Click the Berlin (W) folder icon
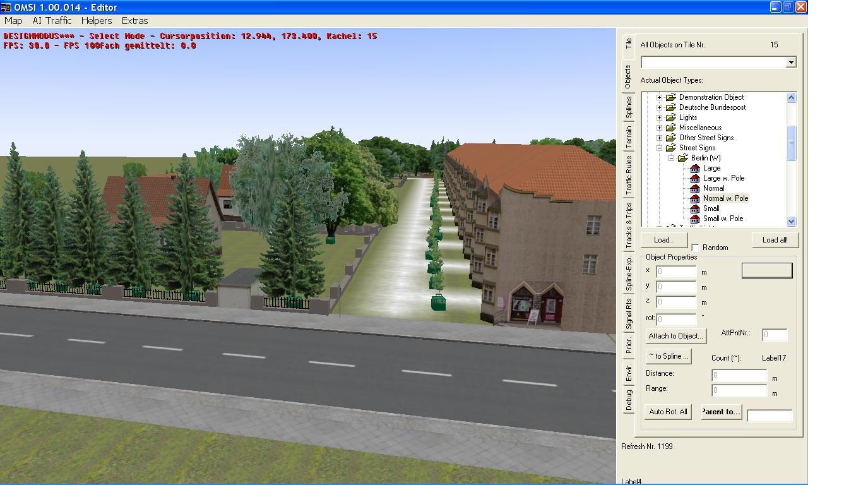This screenshot has height=485, width=868. tap(683, 158)
